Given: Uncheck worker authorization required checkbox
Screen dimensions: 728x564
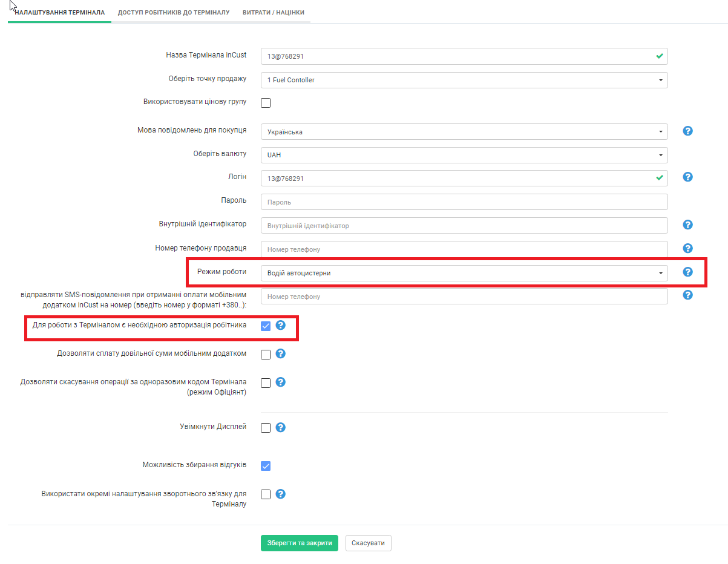Looking at the screenshot, I should 266,326.
